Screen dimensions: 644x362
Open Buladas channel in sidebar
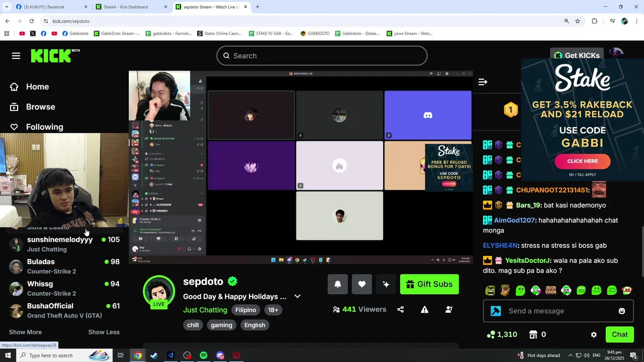pyautogui.click(x=64, y=266)
